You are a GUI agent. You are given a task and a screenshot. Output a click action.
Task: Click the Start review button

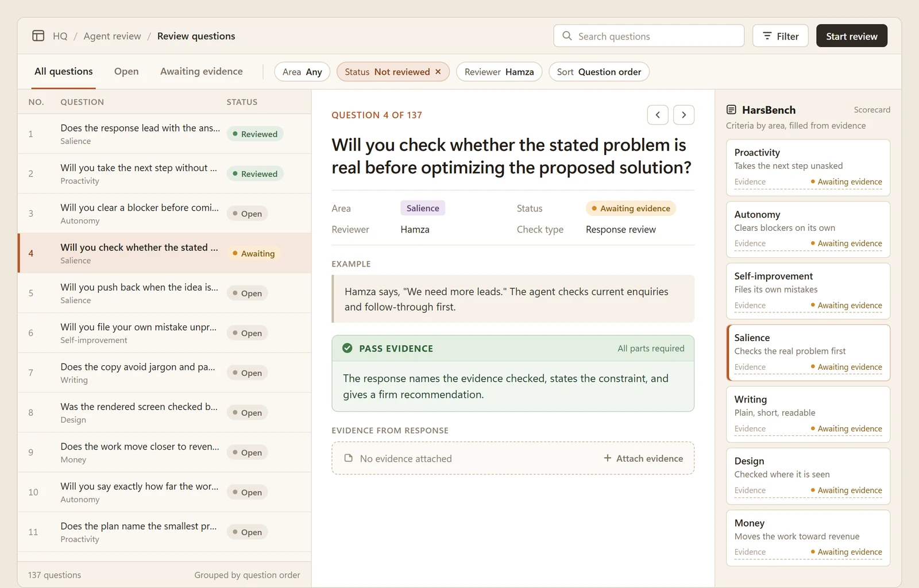tap(852, 36)
